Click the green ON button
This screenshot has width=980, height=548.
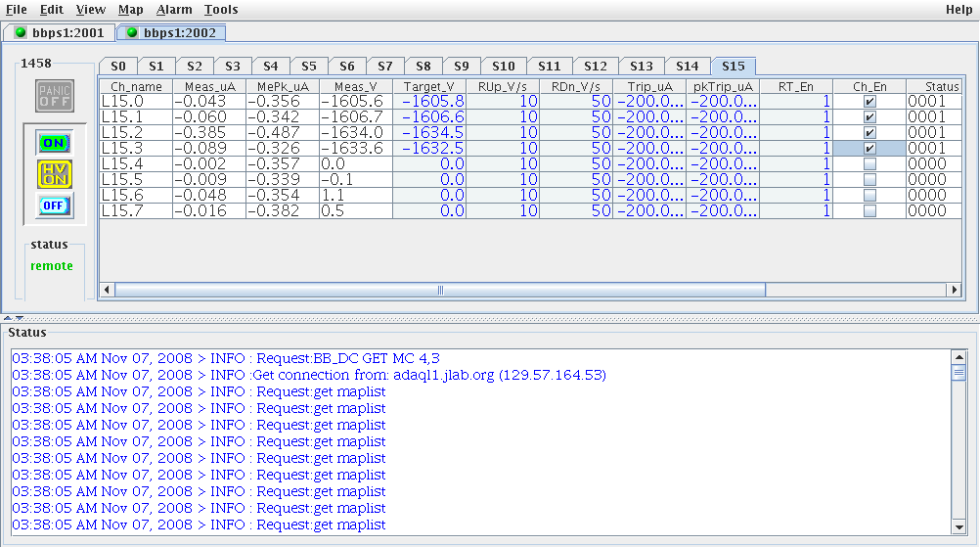pyautogui.click(x=55, y=143)
